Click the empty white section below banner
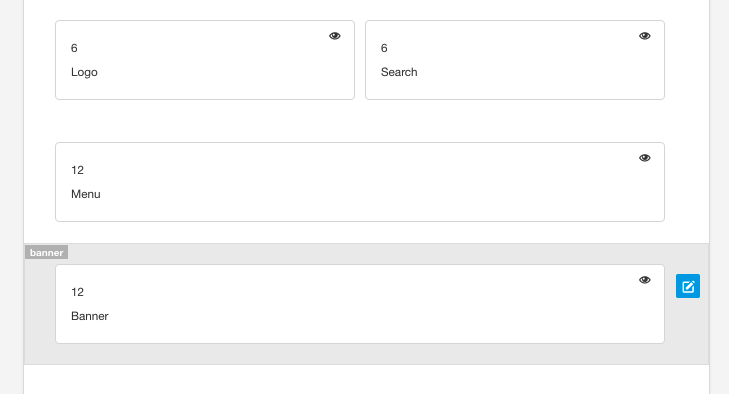The image size is (729, 394). 366,380
